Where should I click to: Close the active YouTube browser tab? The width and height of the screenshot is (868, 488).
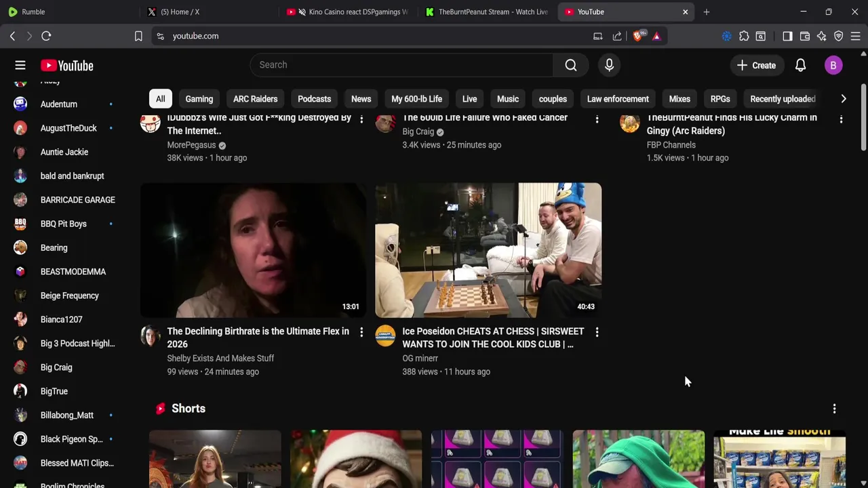point(685,12)
